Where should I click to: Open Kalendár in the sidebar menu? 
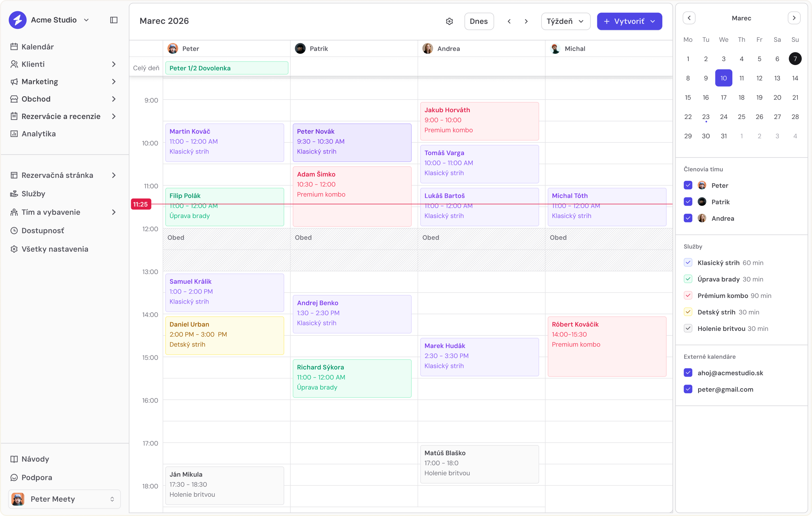point(38,47)
